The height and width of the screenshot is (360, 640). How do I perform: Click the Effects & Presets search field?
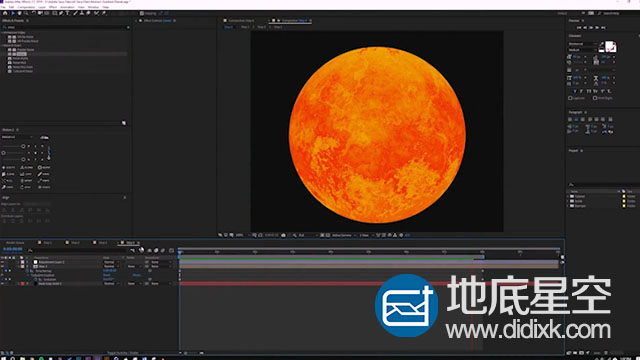pos(65,27)
